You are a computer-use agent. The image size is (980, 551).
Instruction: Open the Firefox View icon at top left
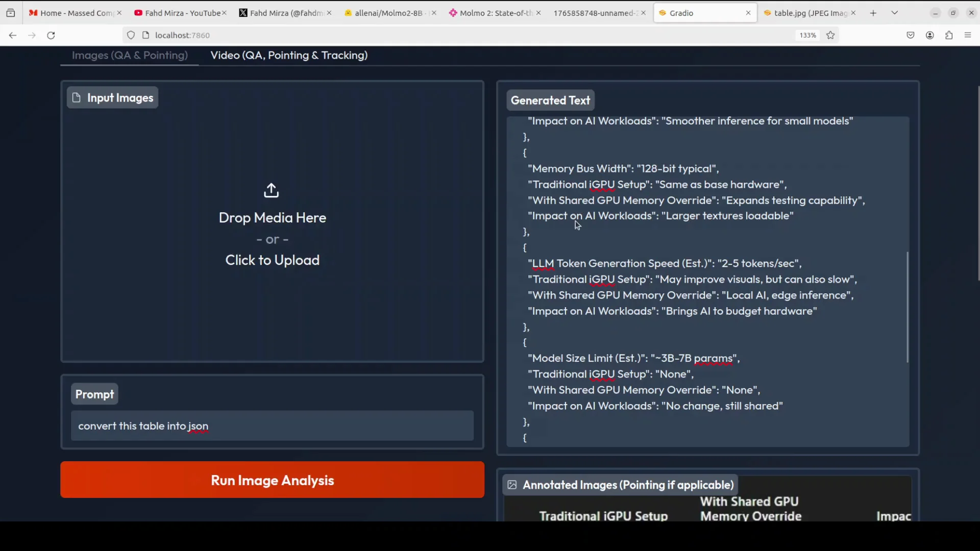point(11,13)
